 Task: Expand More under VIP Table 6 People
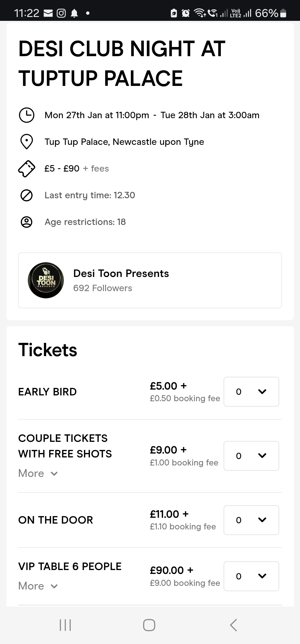click(x=38, y=586)
